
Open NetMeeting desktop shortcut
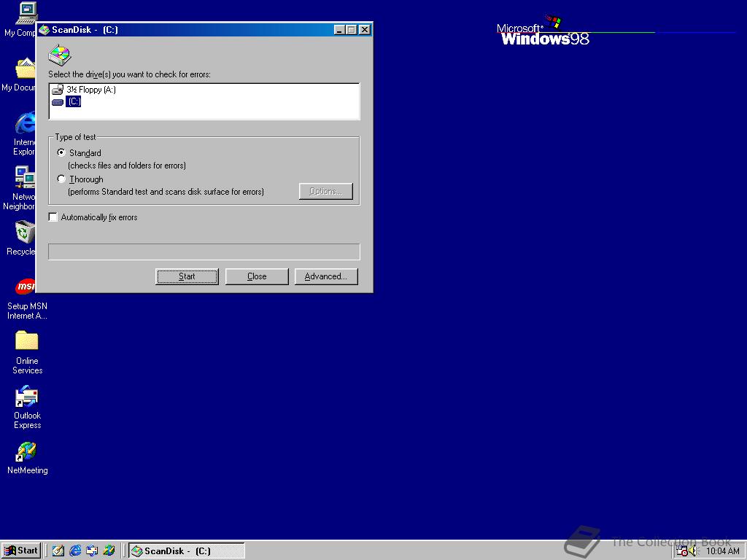27,458
